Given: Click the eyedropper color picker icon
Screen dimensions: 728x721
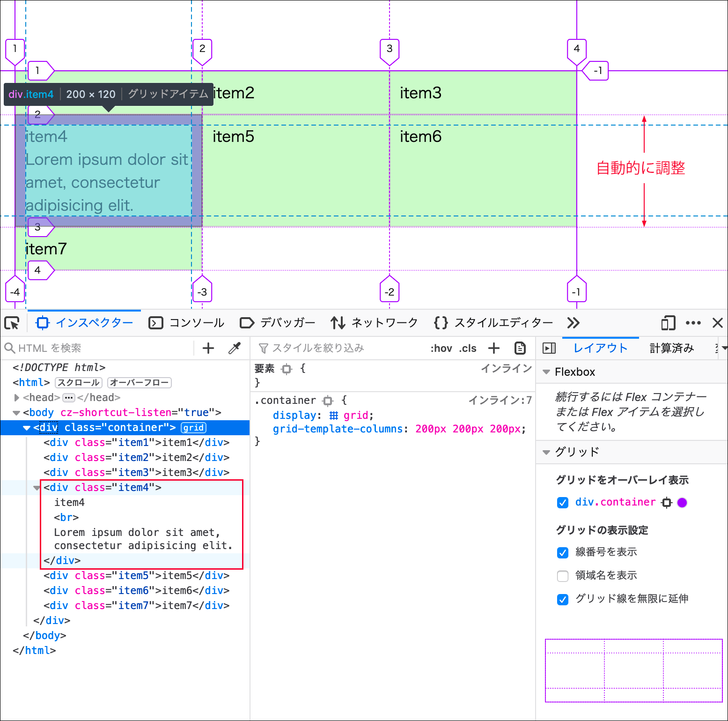Looking at the screenshot, I should [235, 348].
